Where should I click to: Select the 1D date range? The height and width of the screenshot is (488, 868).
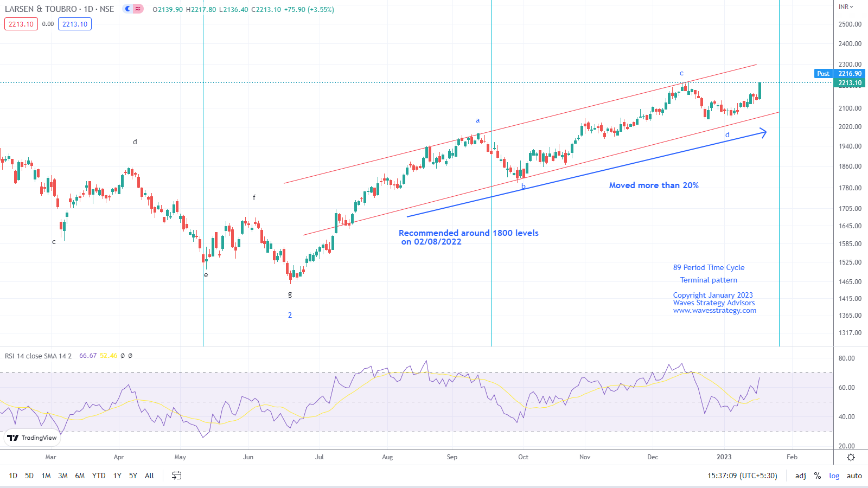[x=13, y=476]
